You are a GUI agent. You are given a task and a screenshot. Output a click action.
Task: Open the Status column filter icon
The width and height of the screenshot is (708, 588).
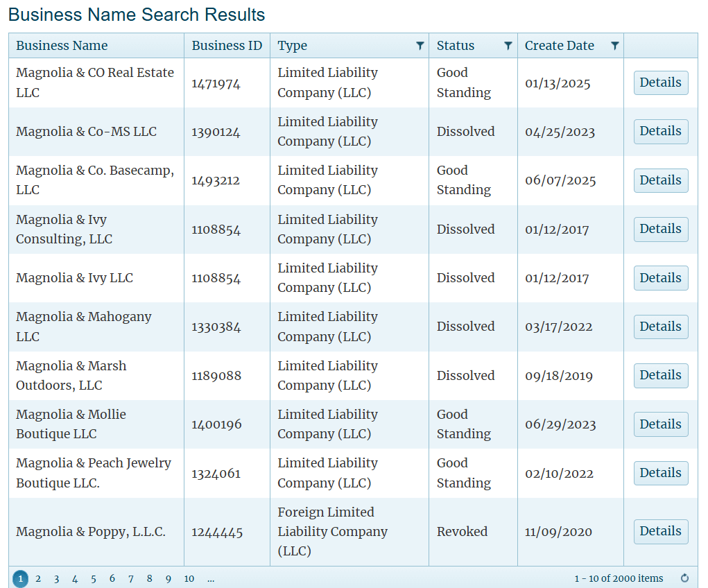pyautogui.click(x=508, y=46)
